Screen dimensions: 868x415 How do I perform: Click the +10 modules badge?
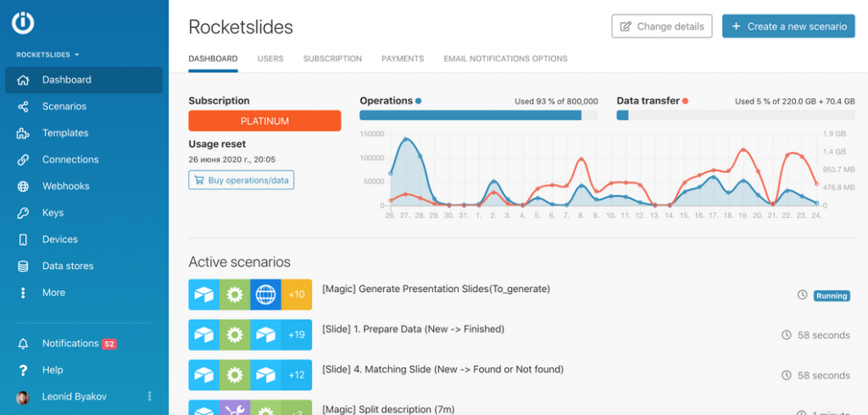click(297, 294)
